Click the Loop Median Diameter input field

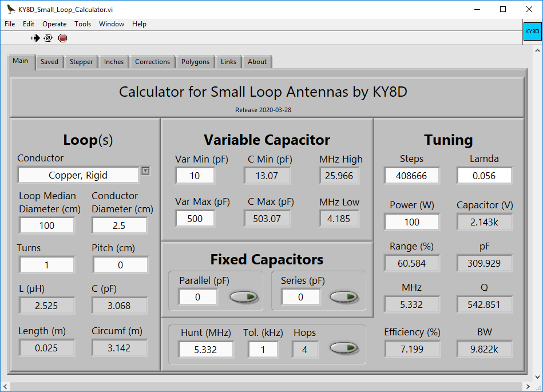[x=47, y=225]
